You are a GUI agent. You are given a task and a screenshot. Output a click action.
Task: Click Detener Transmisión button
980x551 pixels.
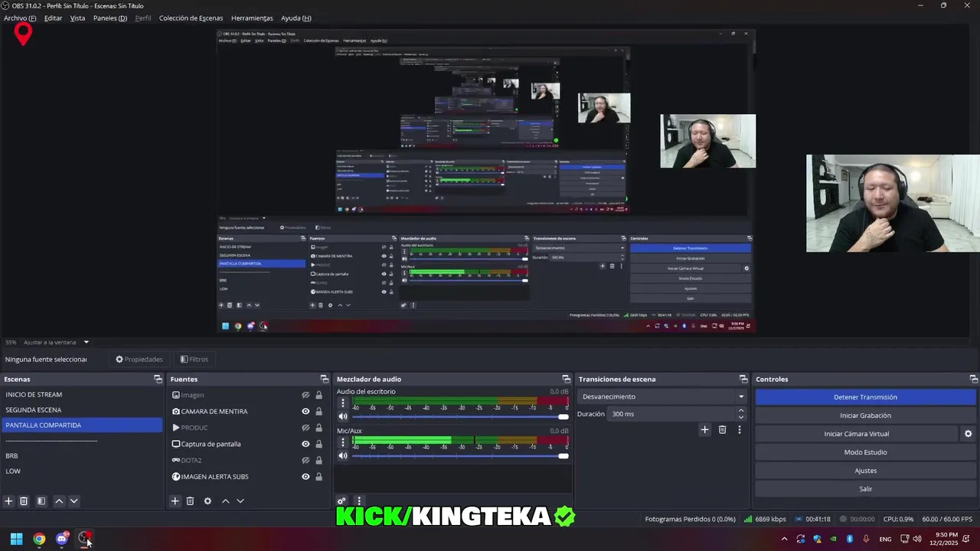[x=865, y=397]
